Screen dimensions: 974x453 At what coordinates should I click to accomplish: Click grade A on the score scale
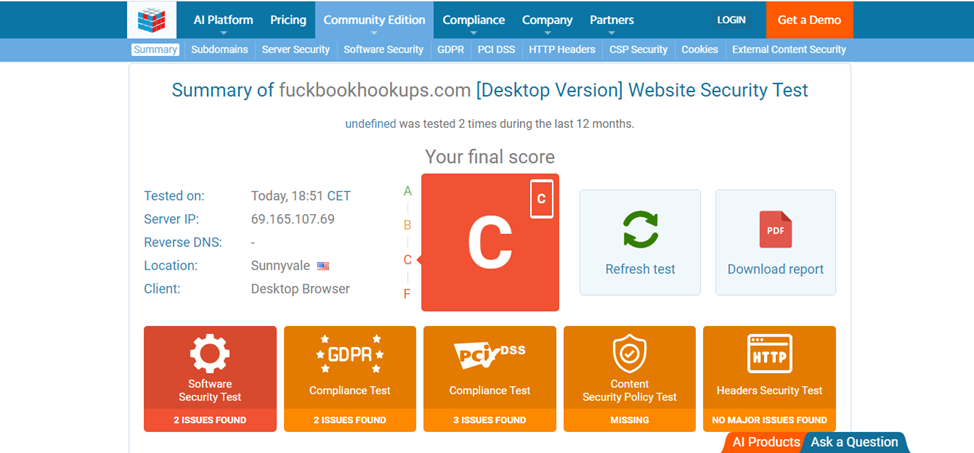[407, 191]
